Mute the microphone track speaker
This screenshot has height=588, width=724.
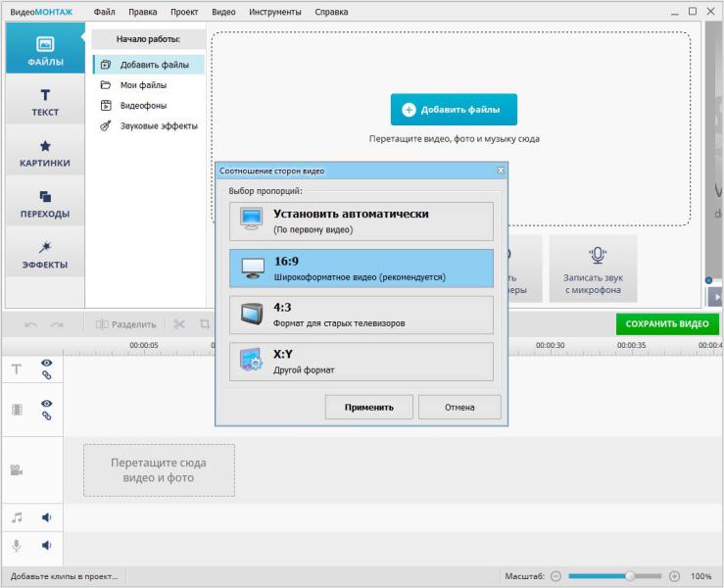click(x=47, y=546)
